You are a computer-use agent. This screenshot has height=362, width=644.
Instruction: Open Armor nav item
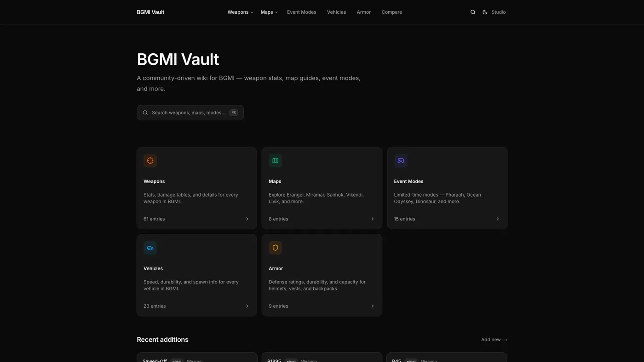364,12
